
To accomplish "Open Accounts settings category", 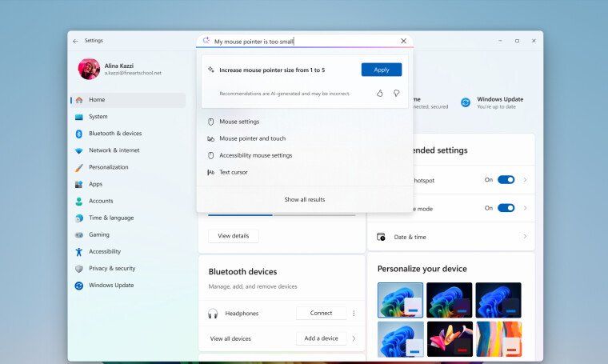I will pyautogui.click(x=128, y=201).
